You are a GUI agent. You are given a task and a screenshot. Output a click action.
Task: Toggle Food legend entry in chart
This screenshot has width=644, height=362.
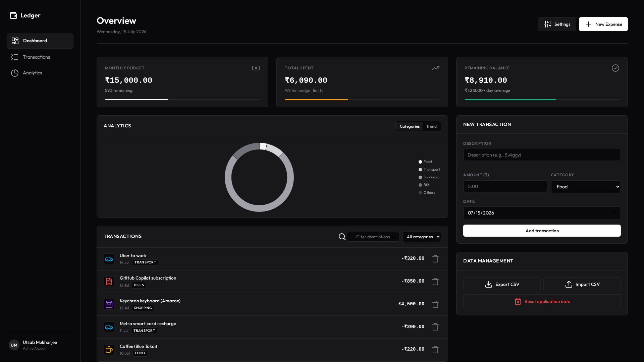(425, 162)
